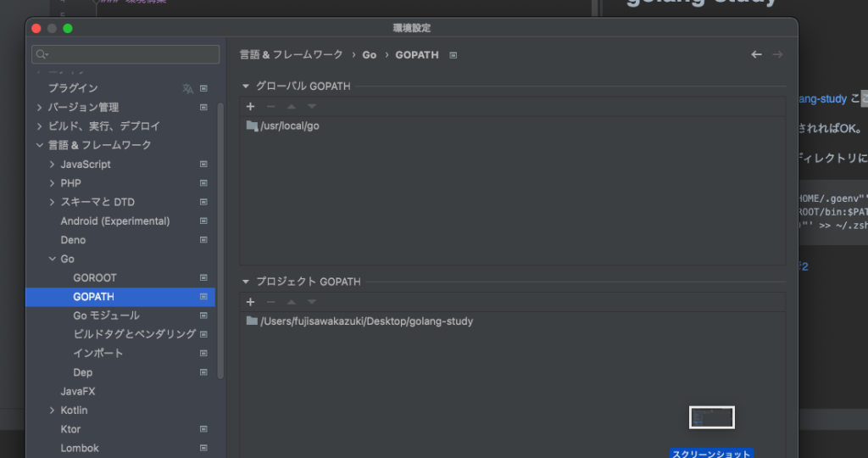This screenshot has height=458, width=868.
Task: Expand バージョン管理 tree node
Action: [x=39, y=108]
